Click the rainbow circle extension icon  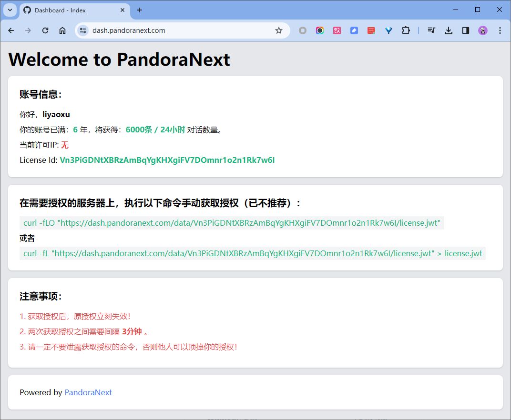pos(320,30)
